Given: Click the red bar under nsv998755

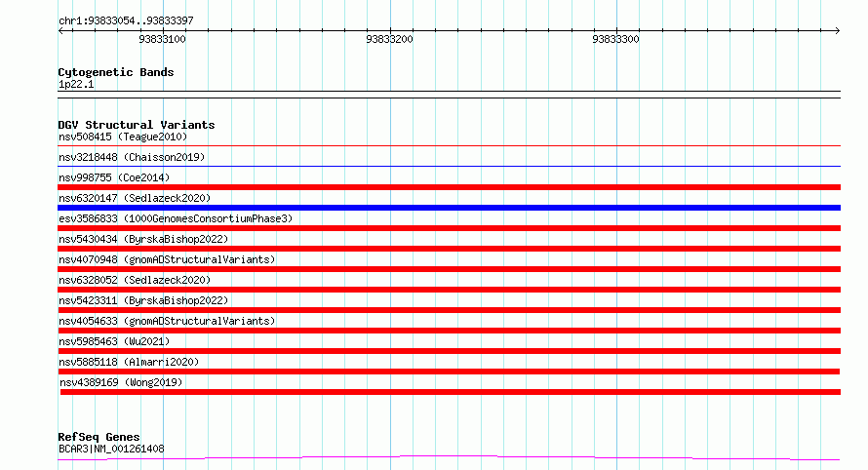Looking at the screenshot, I should pyautogui.click(x=449, y=187).
